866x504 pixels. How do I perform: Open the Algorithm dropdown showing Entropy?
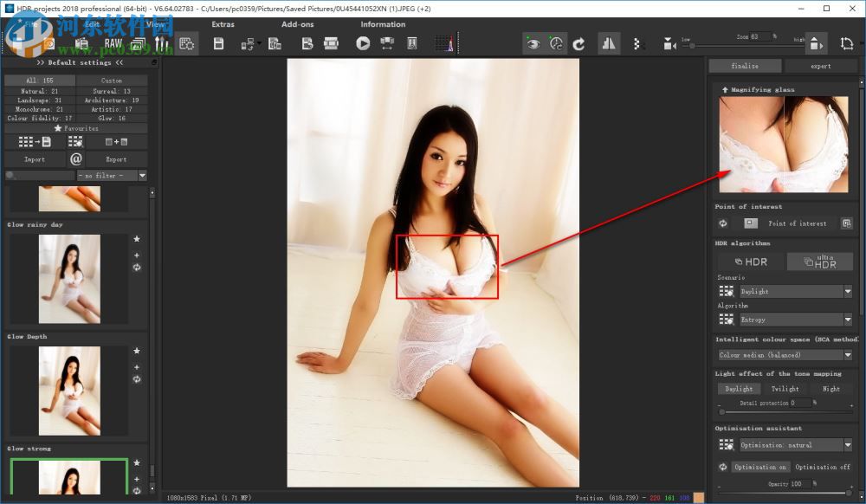(793, 319)
